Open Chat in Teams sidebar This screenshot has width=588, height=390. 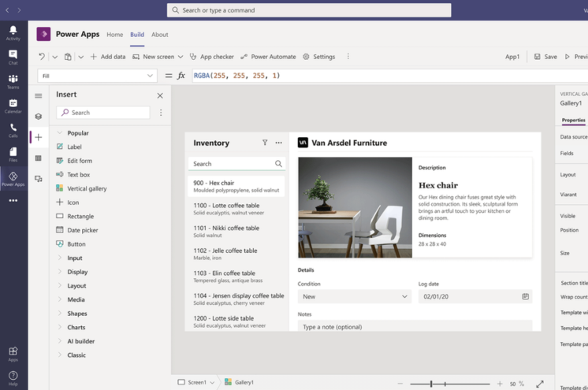coord(13,58)
